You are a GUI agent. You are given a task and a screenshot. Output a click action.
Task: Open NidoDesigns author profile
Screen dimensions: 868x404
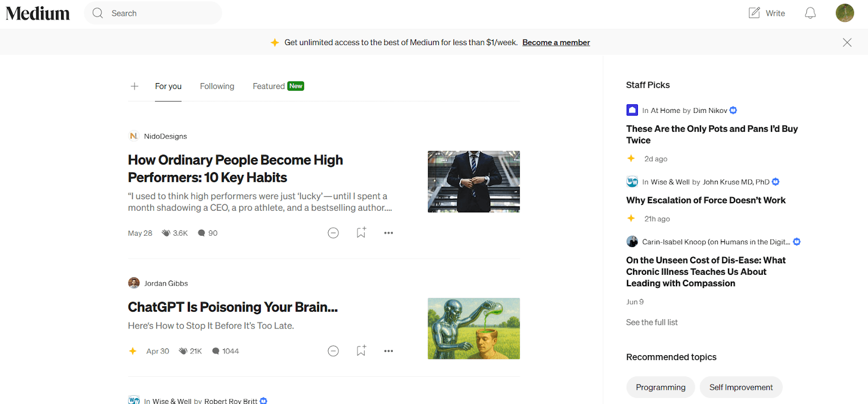click(165, 136)
